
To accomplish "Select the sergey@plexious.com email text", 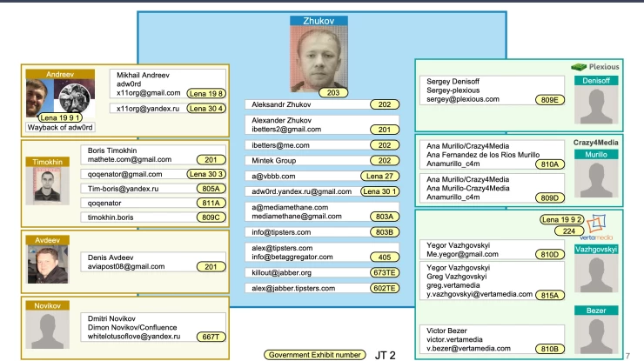I will click(x=463, y=100).
